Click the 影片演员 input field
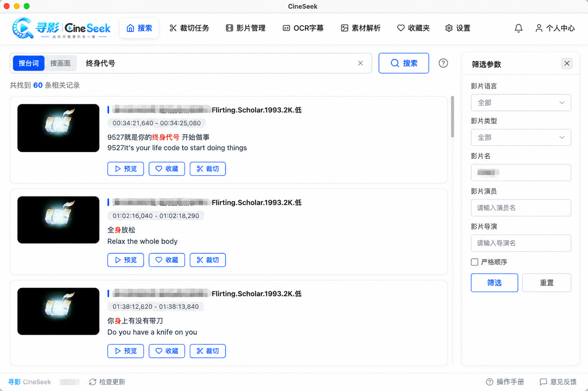The image size is (588, 391). [x=521, y=208]
